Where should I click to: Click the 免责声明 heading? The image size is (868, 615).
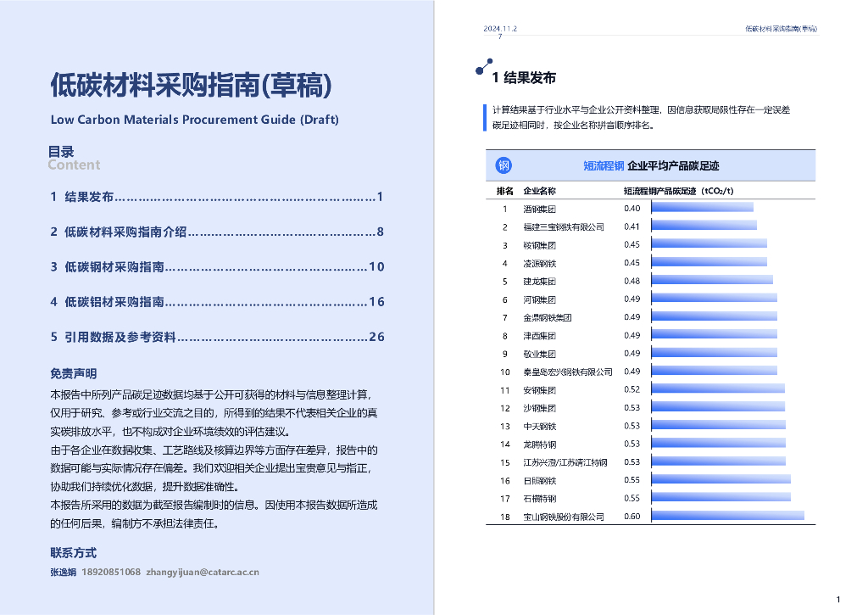pos(74,374)
